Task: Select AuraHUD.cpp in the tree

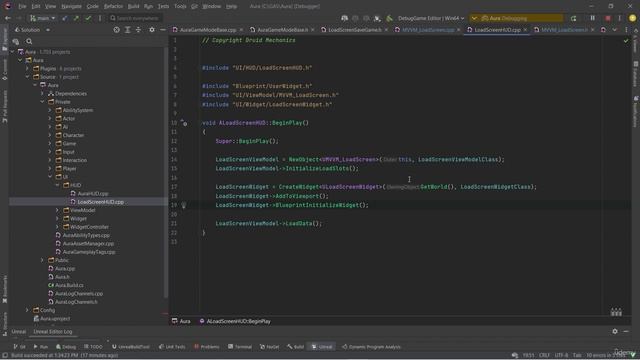Action: tap(93, 193)
